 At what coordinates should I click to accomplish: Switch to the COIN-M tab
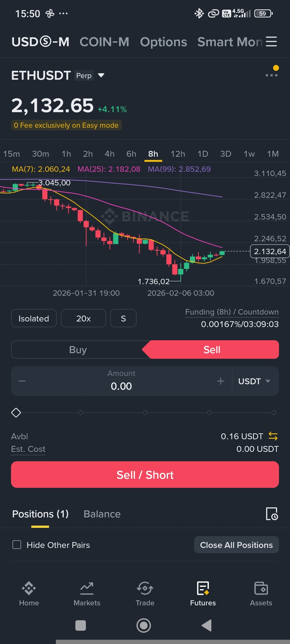click(104, 42)
